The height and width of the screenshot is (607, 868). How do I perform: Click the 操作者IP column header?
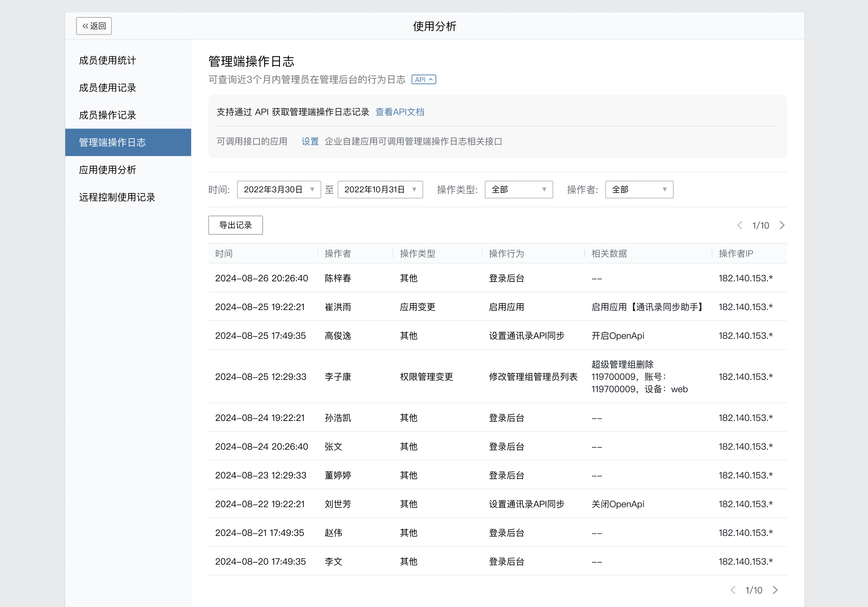click(736, 253)
